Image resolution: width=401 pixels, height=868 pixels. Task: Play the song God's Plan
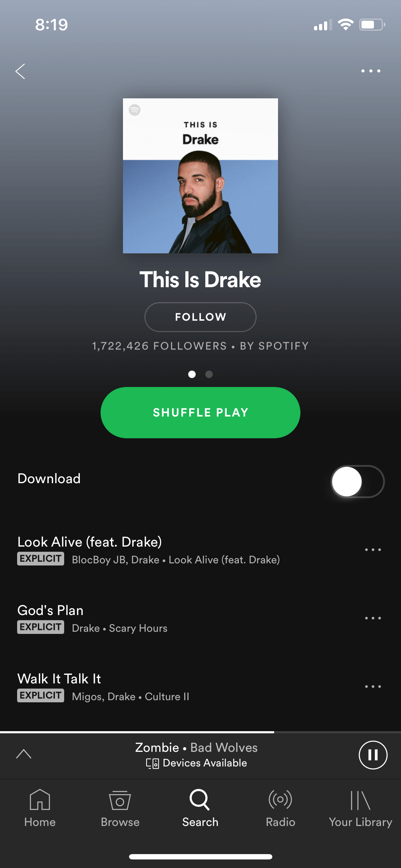click(178, 618)
